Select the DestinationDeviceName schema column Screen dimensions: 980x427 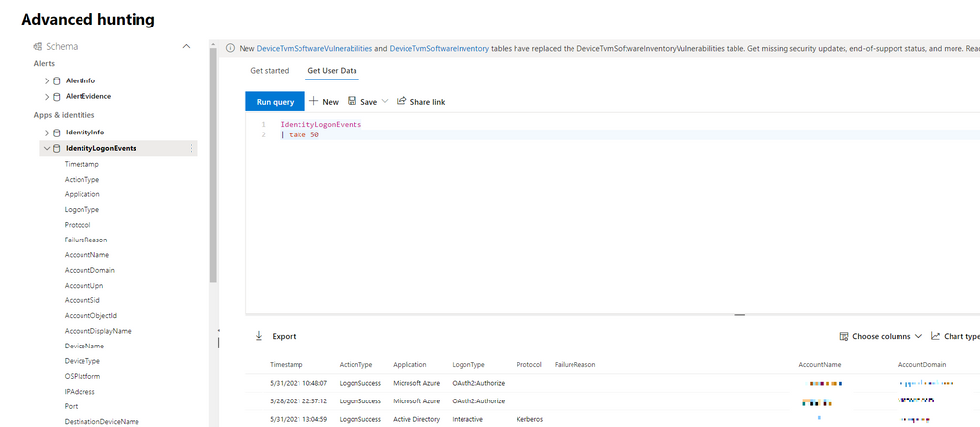[x=102, y=422]
